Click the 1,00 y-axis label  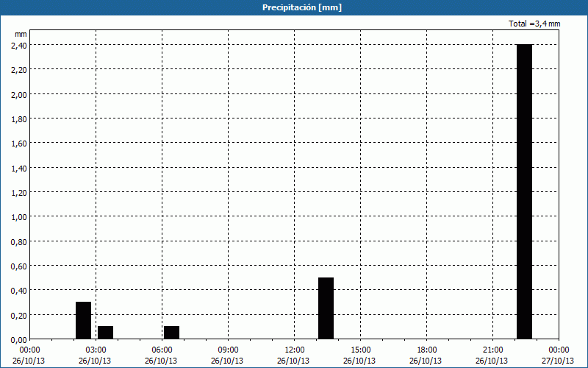point(19,216)
